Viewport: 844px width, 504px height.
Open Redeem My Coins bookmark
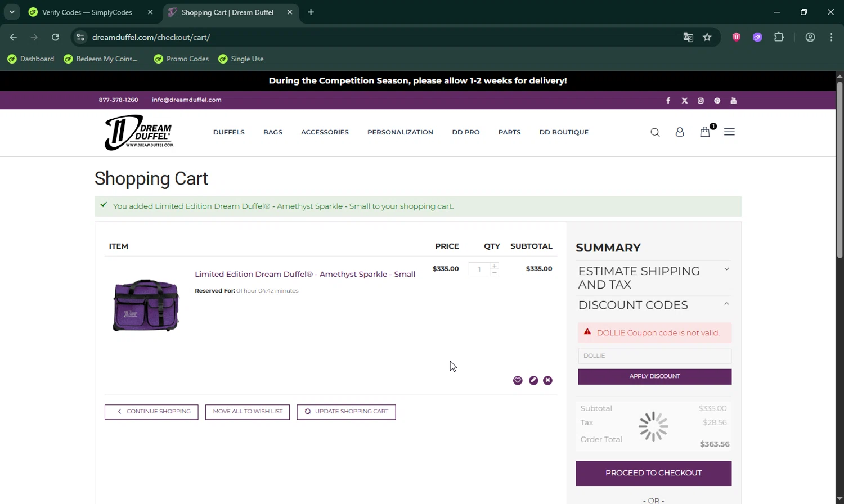point(101,59)
